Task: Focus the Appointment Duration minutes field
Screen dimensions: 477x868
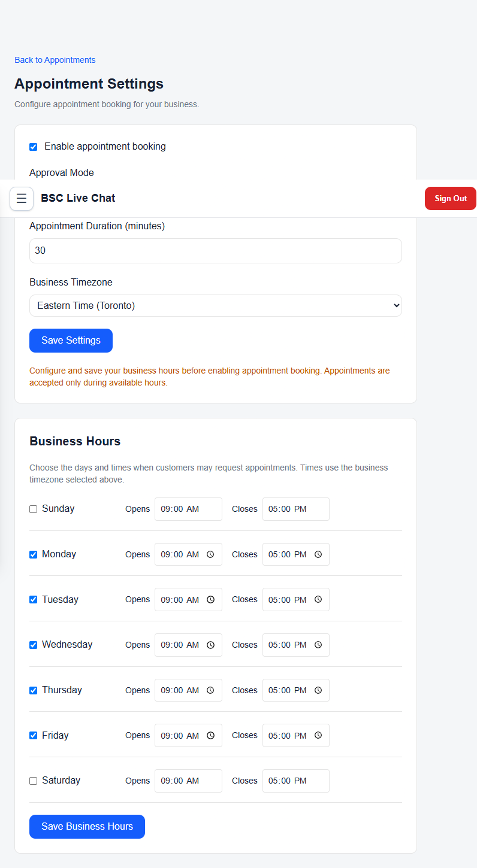Action: click(216, 251)
